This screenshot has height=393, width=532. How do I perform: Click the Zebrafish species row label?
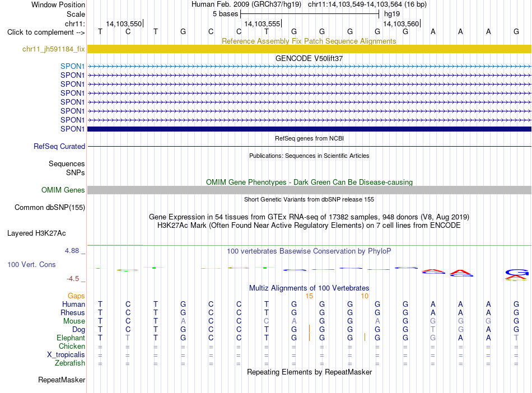point(69,363)
